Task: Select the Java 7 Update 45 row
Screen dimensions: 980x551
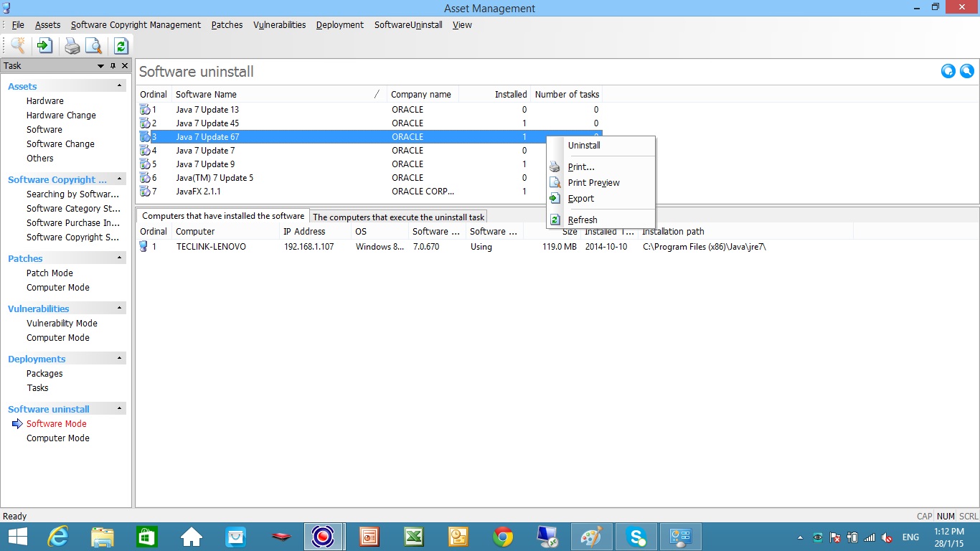Action: click(369, 123)
